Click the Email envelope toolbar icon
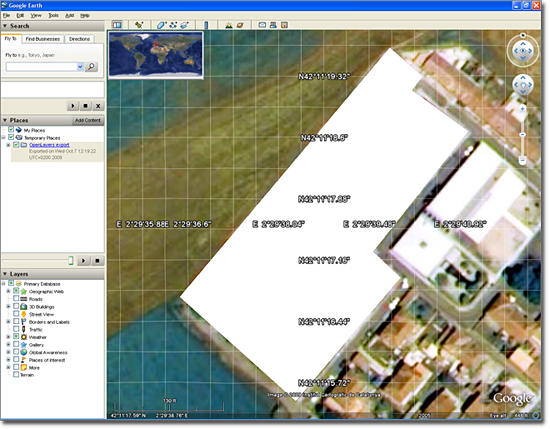550x429 pixels. [262, 25]
